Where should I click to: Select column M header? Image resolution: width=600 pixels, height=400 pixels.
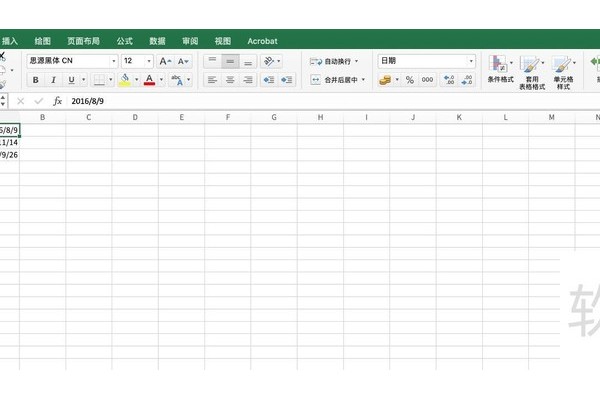click(x=551, y=118)
